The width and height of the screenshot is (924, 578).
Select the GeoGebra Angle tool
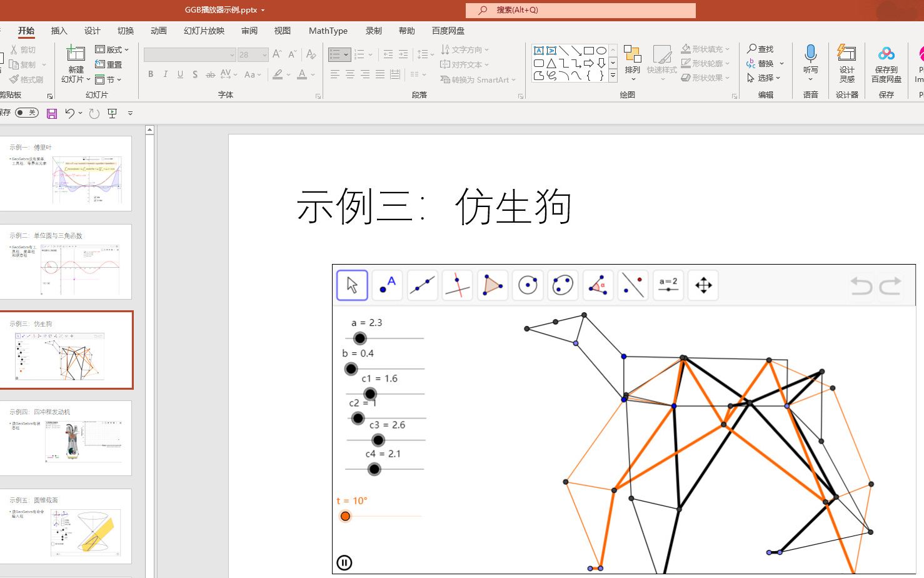[598, 285]
